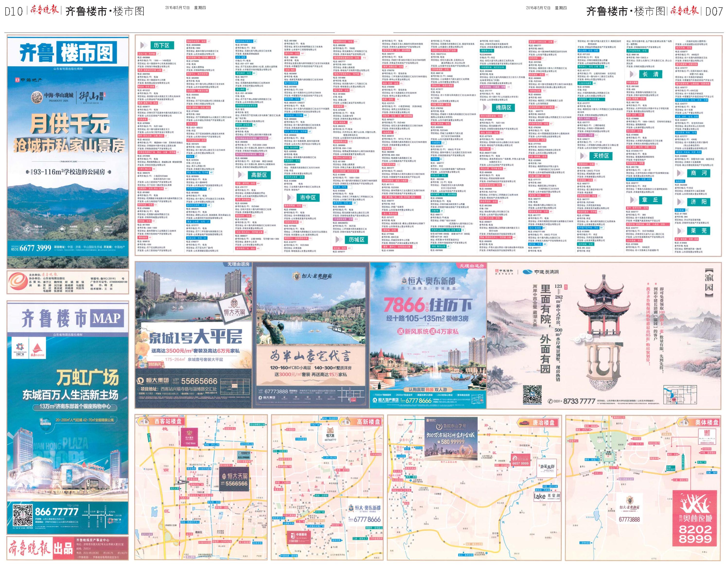Screen dimensions: 728x568
Task: Click the house icon beside 西客站楼盘
Action: [x=145, y=421]
